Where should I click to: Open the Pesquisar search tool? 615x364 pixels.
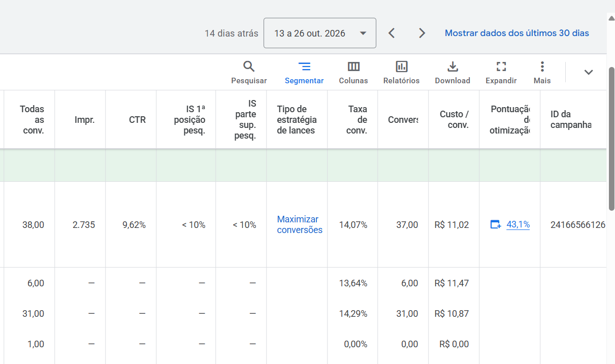click(x=249, y=73)
